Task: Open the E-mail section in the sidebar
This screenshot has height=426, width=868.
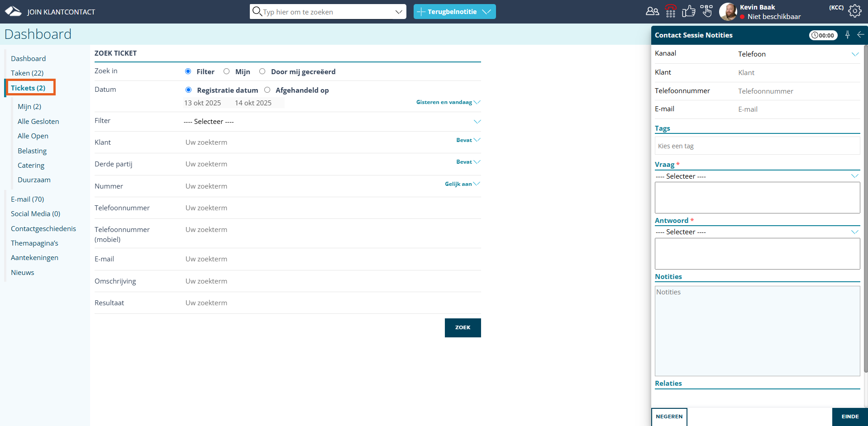Action: [x=27, y=199]
